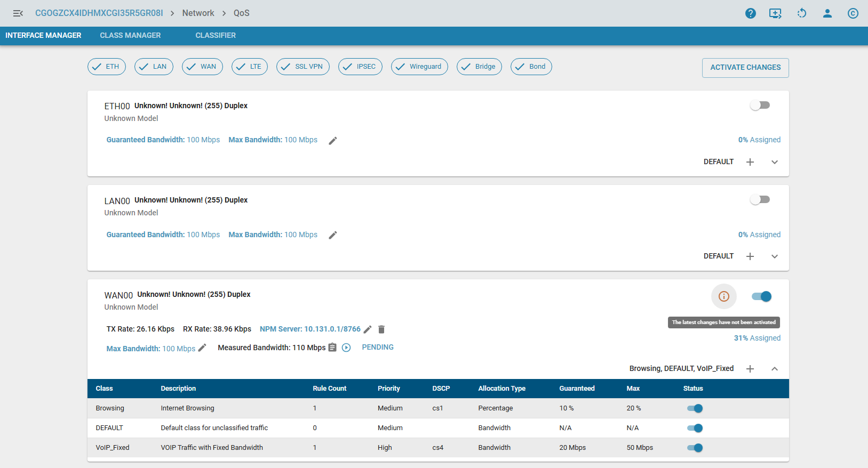Edit WAN00 Max Bandwidth pencil icon
This screenshot has width=868, height=468.
[202, 348]
